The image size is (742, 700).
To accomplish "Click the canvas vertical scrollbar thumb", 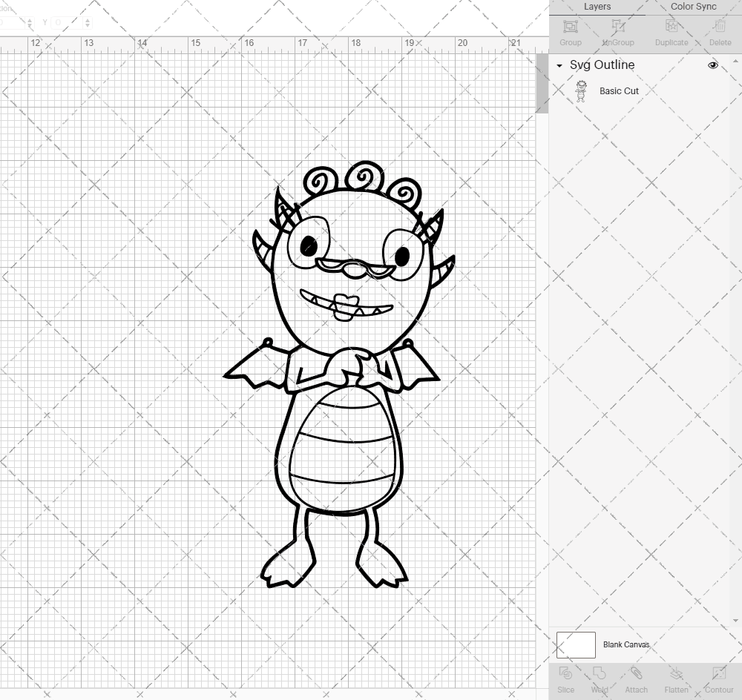I will pos(542,83).
